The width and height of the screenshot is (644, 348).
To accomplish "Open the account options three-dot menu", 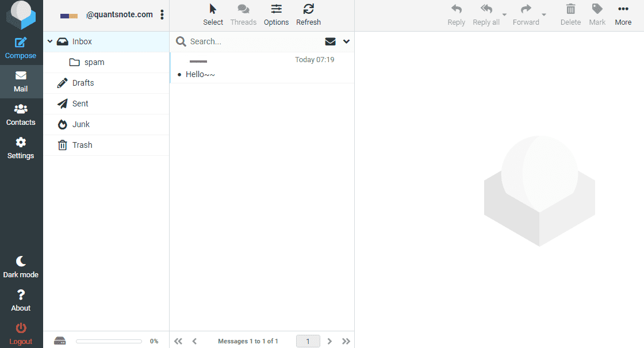I will pos(162,14).
